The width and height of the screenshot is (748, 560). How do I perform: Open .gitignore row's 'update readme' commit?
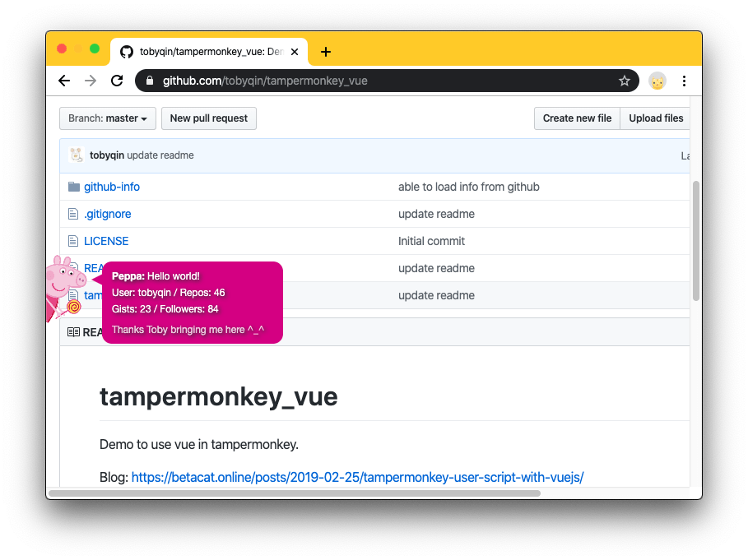(436, 214)
